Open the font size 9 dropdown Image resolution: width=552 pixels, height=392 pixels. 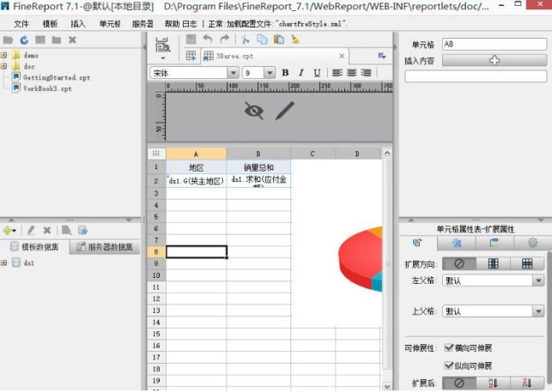pyautogui.click(x=270, y=73)
